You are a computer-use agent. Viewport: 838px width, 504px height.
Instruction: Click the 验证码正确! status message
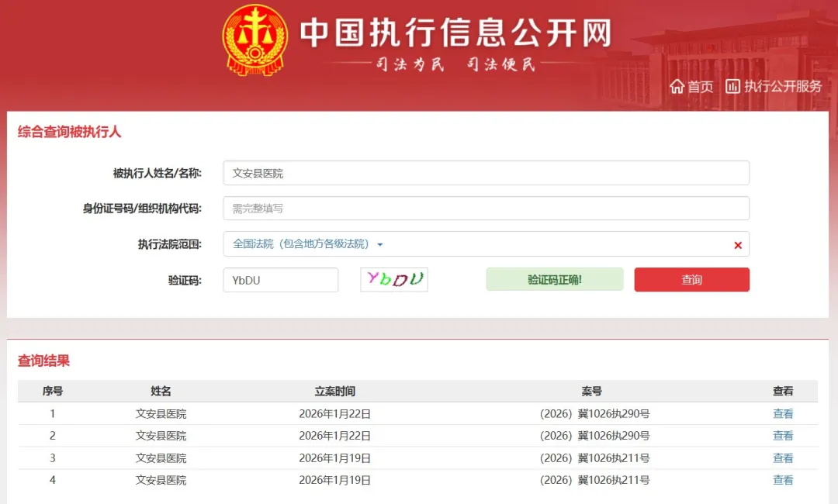555,280
